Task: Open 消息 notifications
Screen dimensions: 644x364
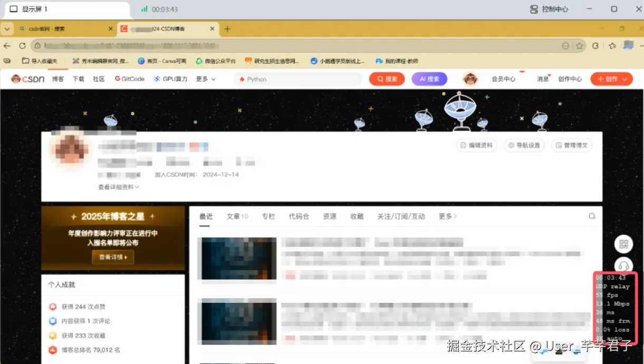Action: pyautogui.click(x=543, y=79)
